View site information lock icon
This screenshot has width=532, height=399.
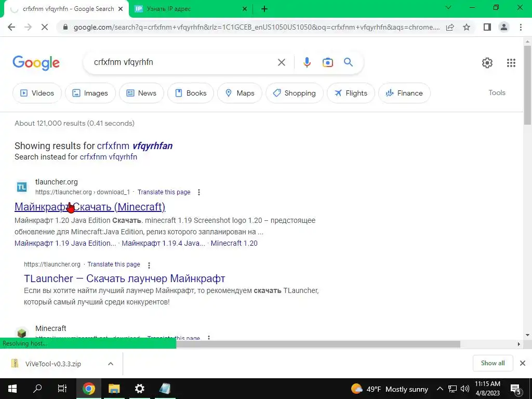click(65, 27)
